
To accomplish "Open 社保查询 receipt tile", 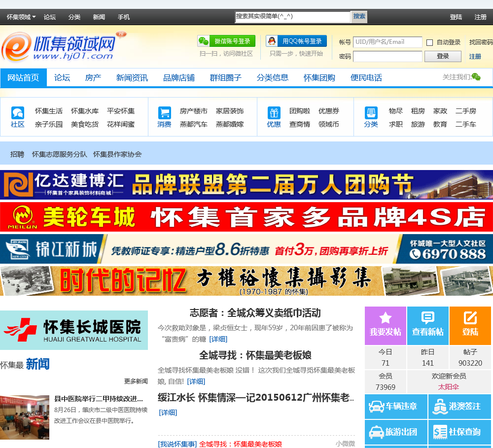I will (x=459, y=432).
